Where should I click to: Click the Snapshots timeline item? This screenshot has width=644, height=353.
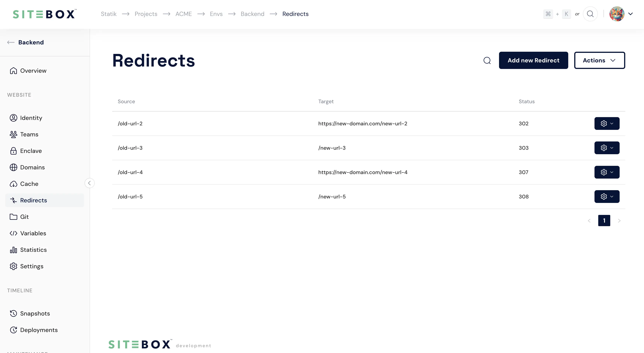coord(35,313)
